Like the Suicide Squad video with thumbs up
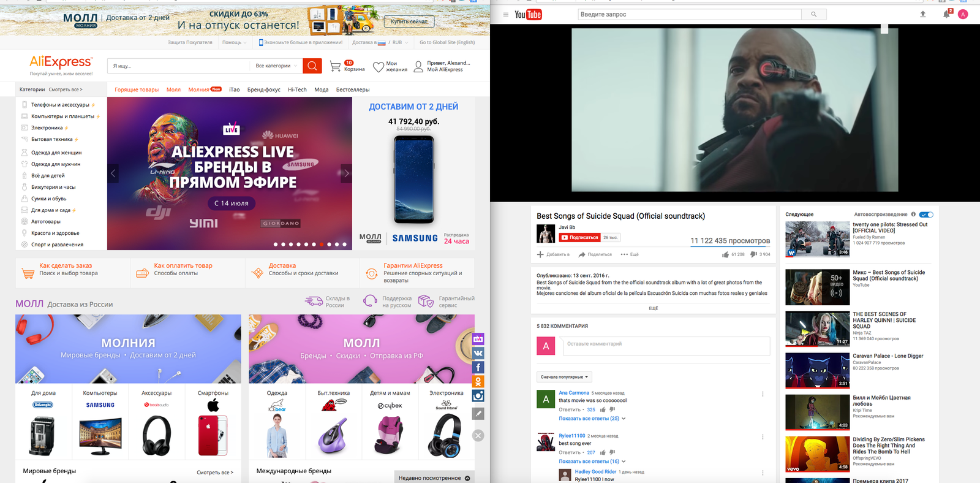Viewport: 980px width, 483px height. (725, 254)
